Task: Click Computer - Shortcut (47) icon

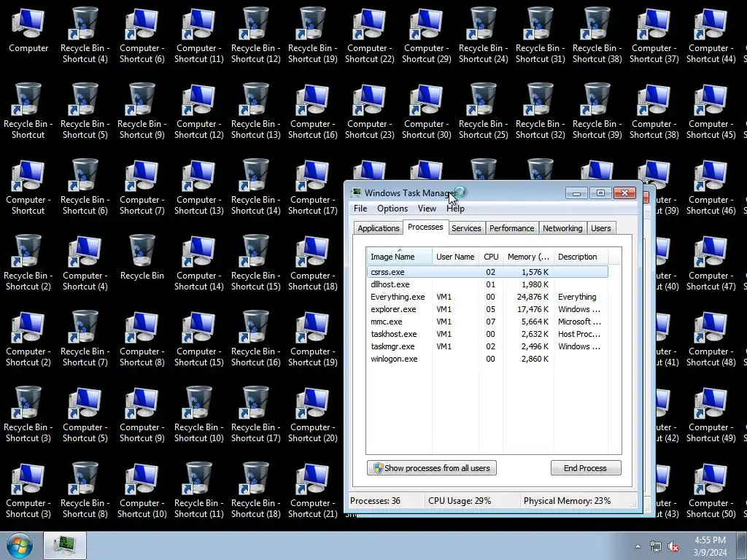Action: (x=711, y=262)
